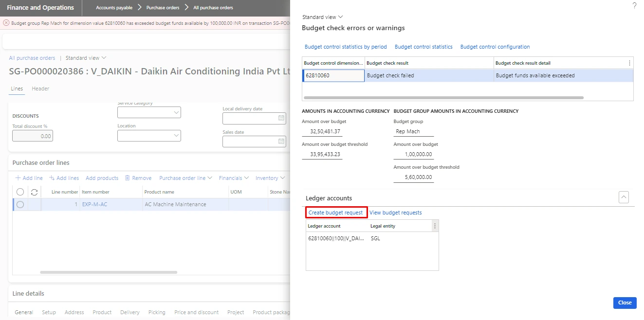
Task: Click budget control dimension cell 62810060
Action: pyautogui.click(x=333, y=75)
